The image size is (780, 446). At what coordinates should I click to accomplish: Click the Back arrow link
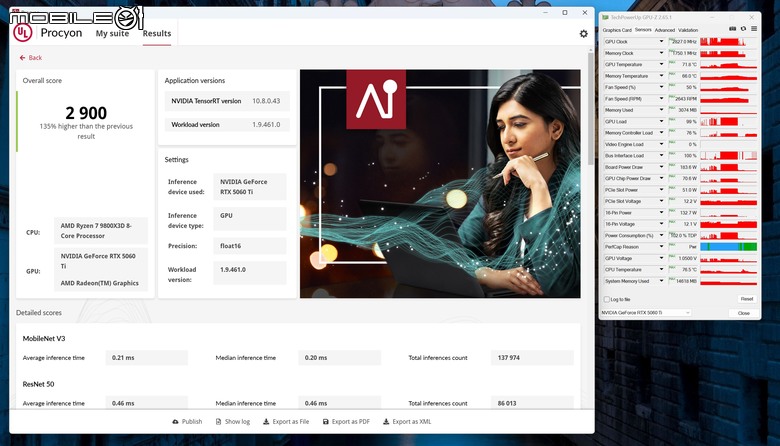[30, 58]
